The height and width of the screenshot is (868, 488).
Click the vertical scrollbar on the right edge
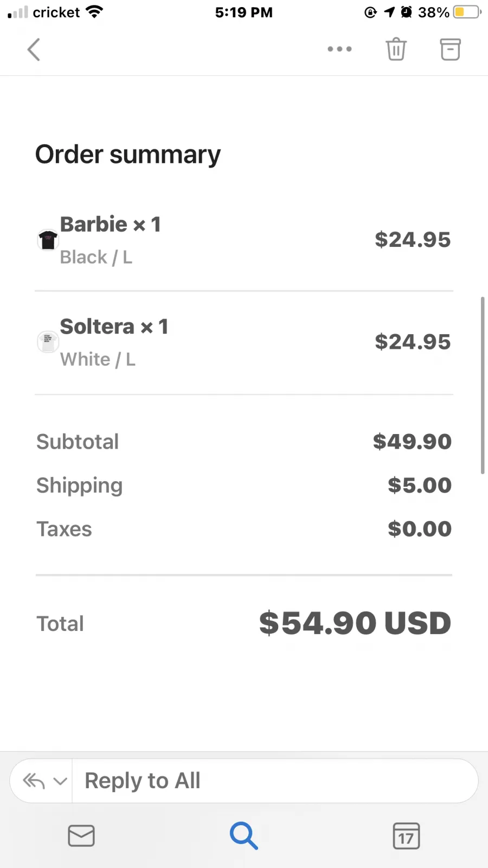pyautogui.click(x=482, y=385)
